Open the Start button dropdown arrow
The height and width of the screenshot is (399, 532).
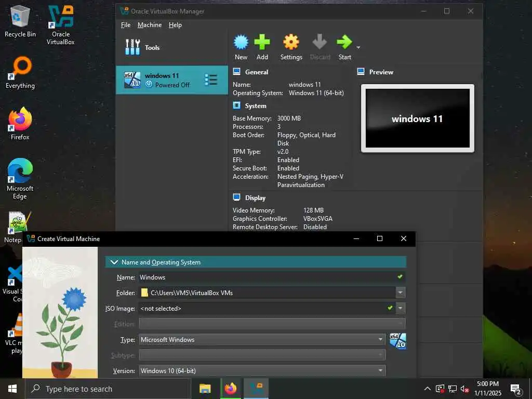click(x=358, y=47)
